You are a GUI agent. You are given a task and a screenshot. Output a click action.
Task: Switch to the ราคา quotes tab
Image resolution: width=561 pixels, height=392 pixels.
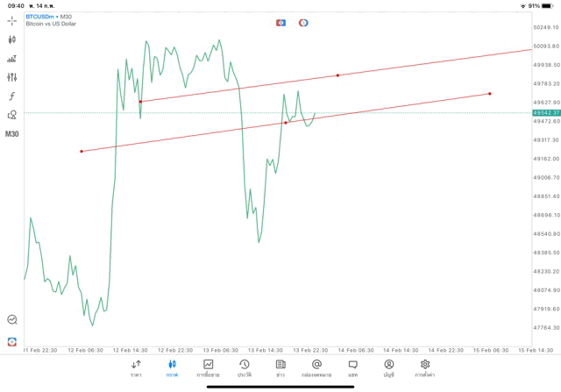[136, 368]
